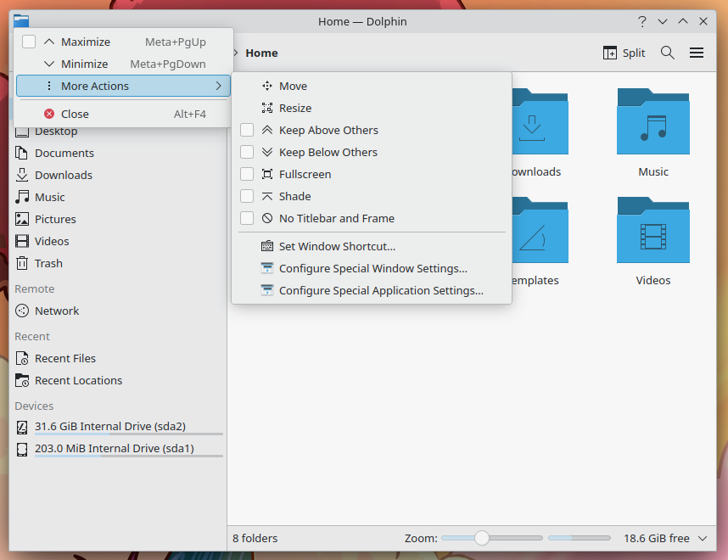
Task: Click the Shade icon in submenu
Action: coord(267,196)
